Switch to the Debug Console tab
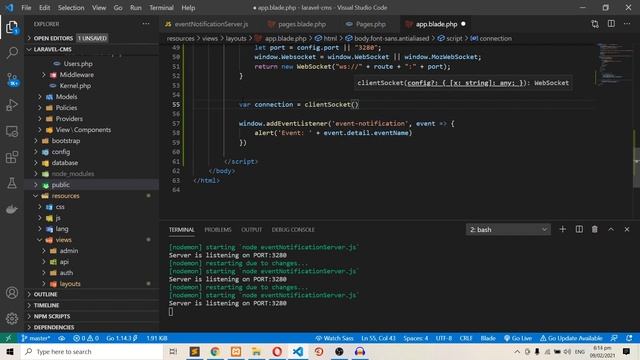The height and width of the screenshot is (360, 640). (x=293, y=229)
